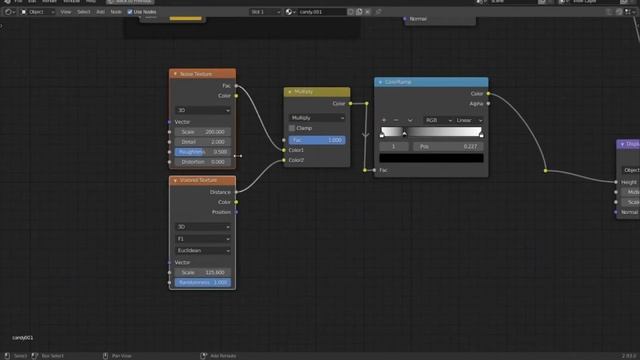The image size is (640, 360).
Task: Click Noise Texture Color output socket
Action: click(x=236, y=96)
